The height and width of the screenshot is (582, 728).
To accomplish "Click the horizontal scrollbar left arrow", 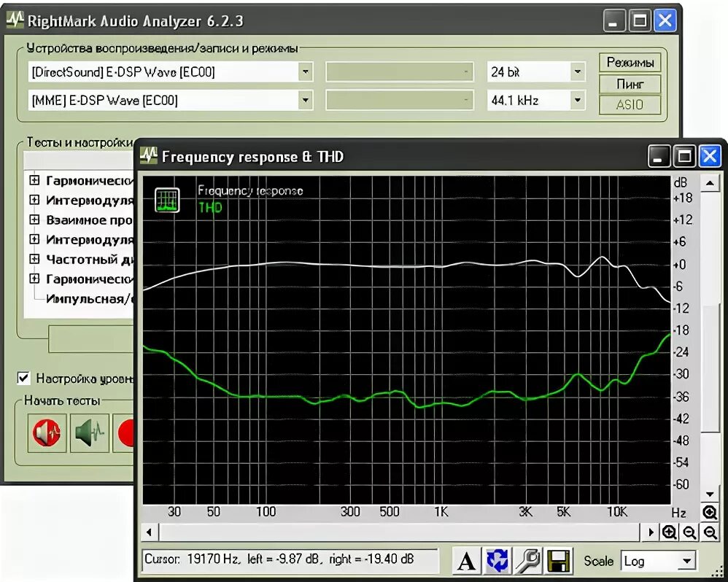I will [149, 532].
